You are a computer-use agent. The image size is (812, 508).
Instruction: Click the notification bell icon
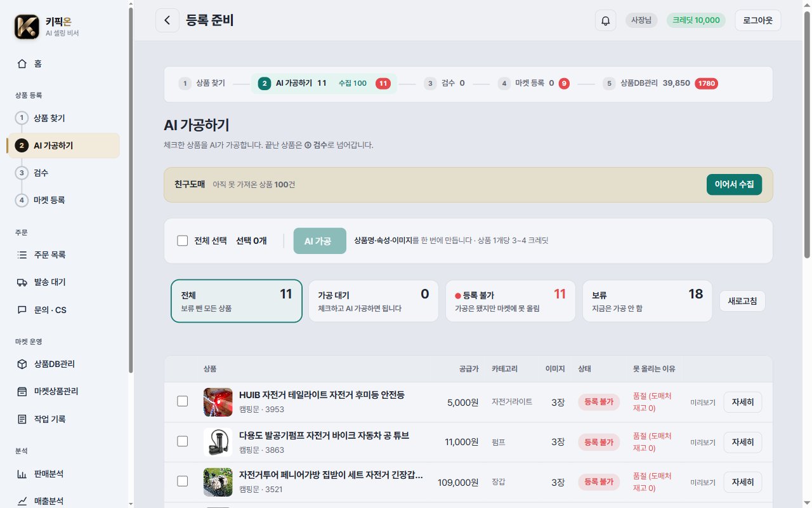point(606,20)
